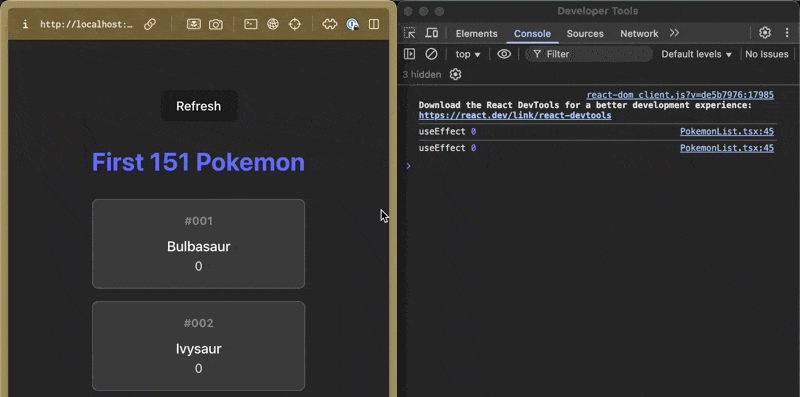Open the "top" JavaScript context dropdown
800x397 pixels.
click(468, 54)
